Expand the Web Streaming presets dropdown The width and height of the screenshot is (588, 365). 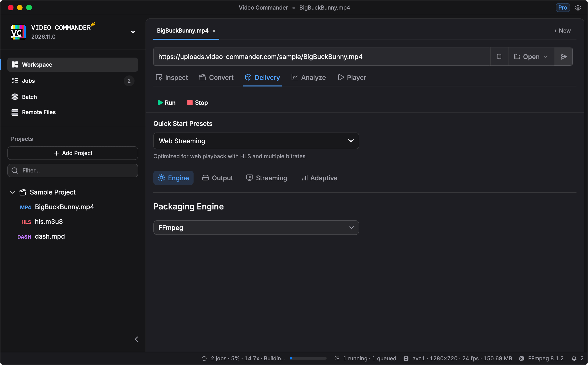(256, 141)
